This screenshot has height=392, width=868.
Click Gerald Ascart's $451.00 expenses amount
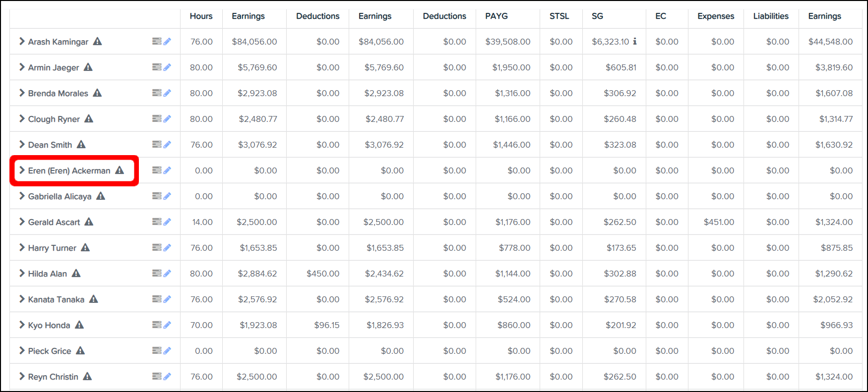pyautogui.click(x=719, y=222)
